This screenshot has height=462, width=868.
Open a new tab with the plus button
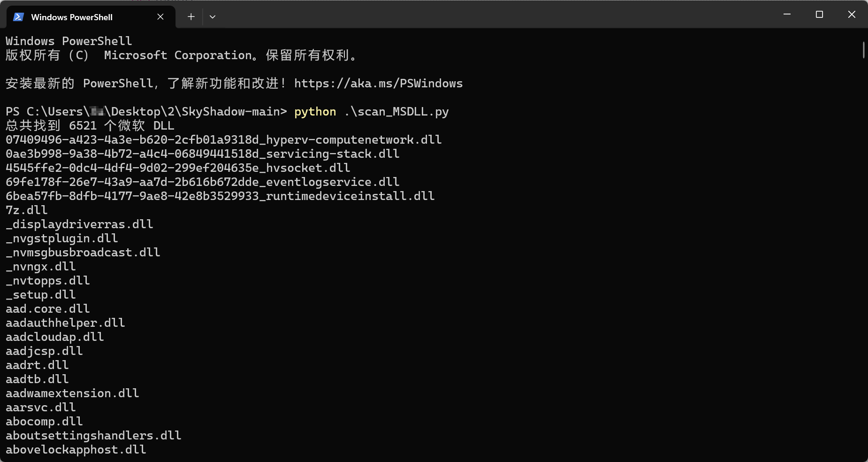pyautogui.click(x=191, y=17)
